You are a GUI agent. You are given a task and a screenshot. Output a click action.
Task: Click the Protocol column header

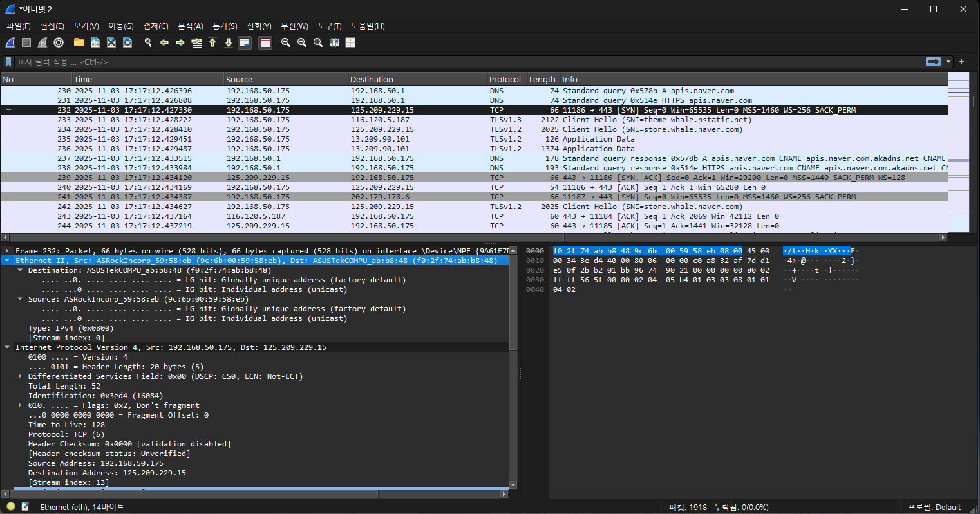pos(505,79)
